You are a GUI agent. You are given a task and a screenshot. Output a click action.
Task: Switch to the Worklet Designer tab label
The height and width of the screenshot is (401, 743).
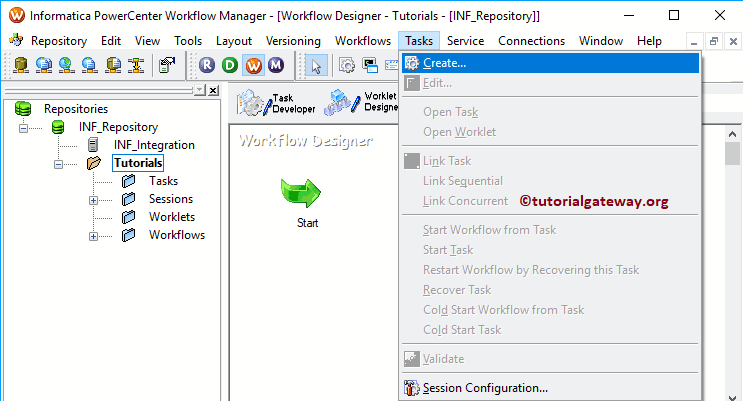tap(381, 102)
